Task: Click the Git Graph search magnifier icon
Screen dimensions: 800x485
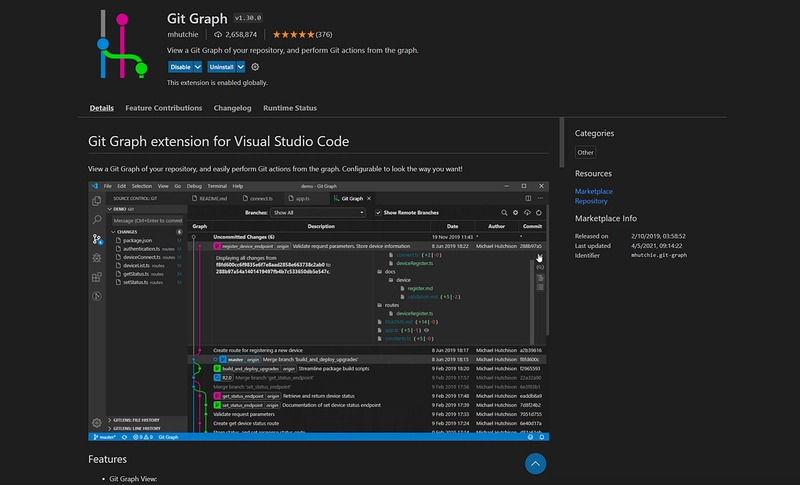Action: pyautogui.click(x=504, y=213)
